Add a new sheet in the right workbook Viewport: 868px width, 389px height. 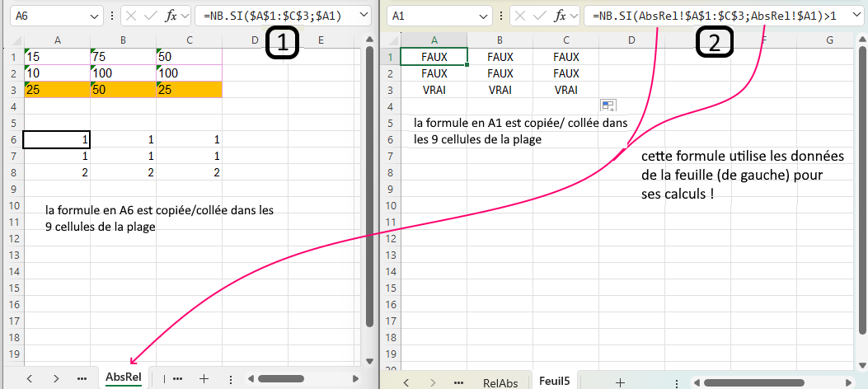tap(620, 382)
